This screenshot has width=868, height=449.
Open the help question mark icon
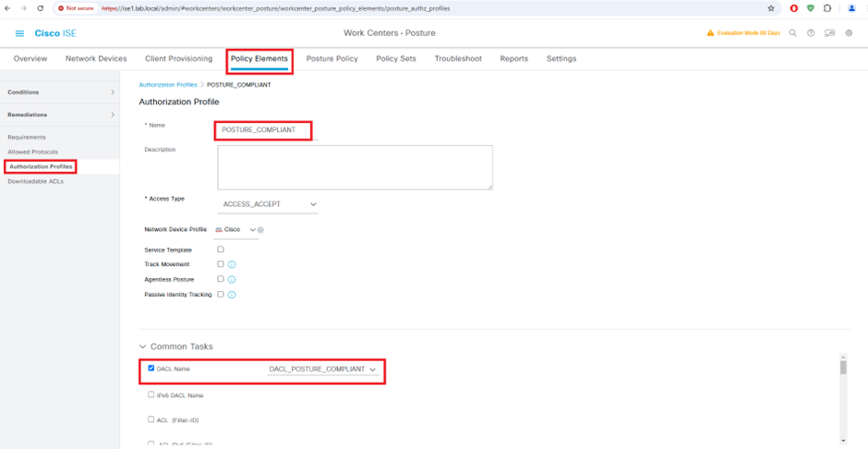[811, 33]
